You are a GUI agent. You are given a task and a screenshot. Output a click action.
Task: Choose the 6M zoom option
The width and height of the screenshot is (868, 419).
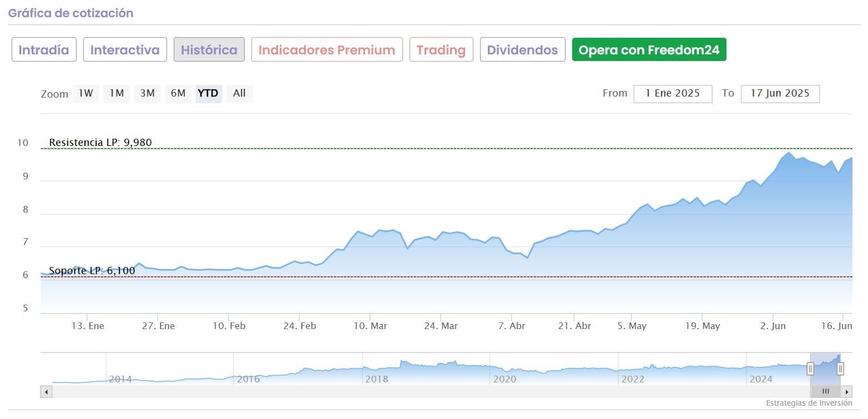coord(178,93)
